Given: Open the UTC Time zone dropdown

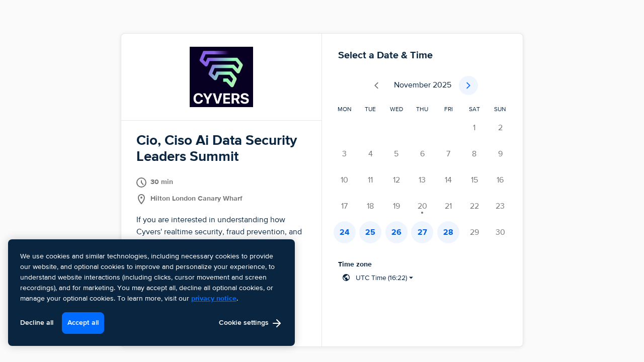Looking at the screenshot, I should (384, 278).
